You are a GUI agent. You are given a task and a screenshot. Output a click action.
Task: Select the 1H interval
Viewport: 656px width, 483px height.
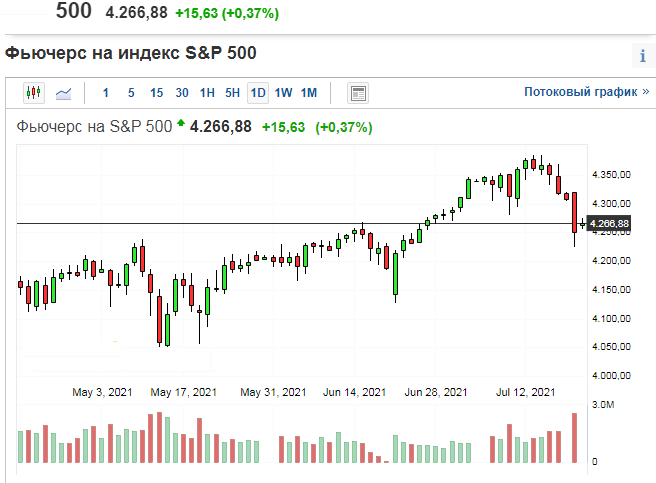click(x=207, y=93)
